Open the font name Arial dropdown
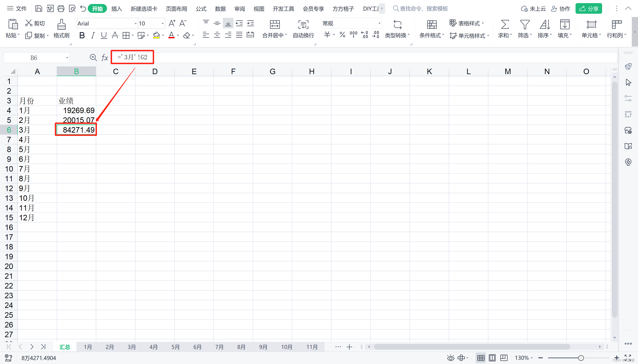 pos(136,23)
